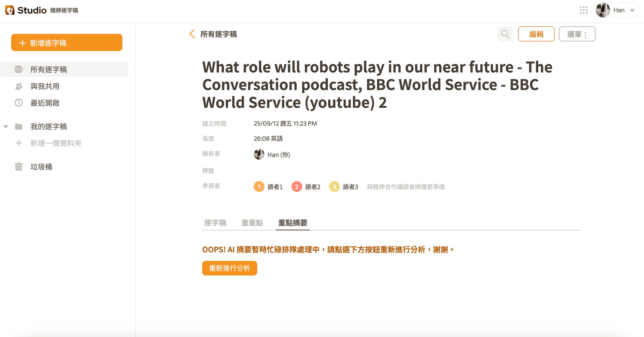Click 新增一個資料夾 to add folder
Image resolution: width=644 pixels, height=337 pixels.
click(56, 143)
